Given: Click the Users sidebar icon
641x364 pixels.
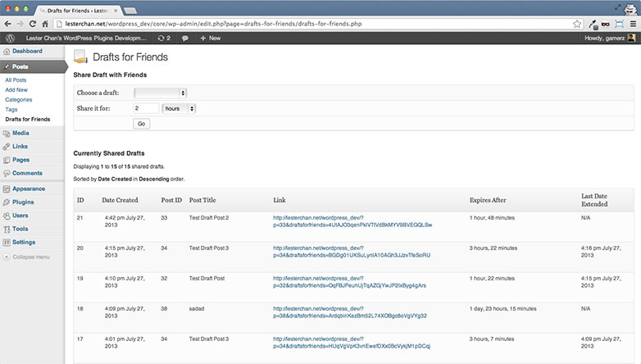Looking at the screenshot, I should (7, 216).
